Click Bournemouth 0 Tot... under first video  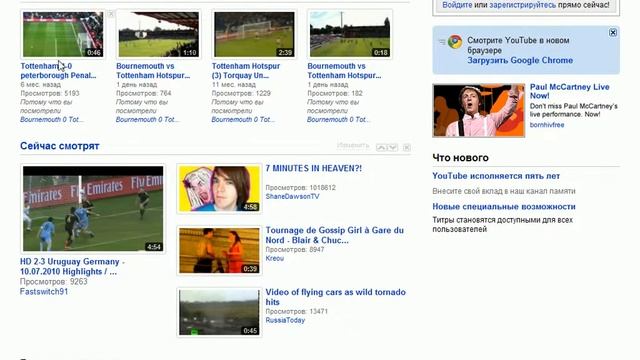(52, 120)
